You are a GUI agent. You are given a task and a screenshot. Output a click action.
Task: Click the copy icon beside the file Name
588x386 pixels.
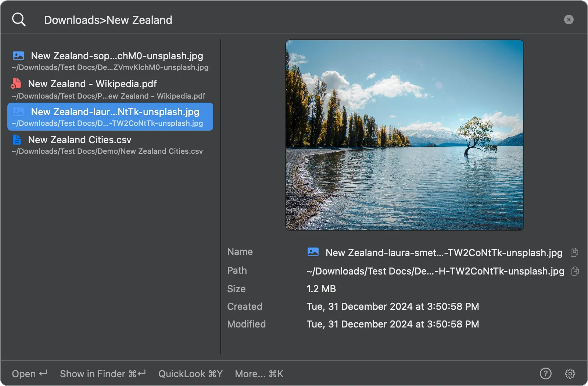pyautogui.click(x=574, y=252)
